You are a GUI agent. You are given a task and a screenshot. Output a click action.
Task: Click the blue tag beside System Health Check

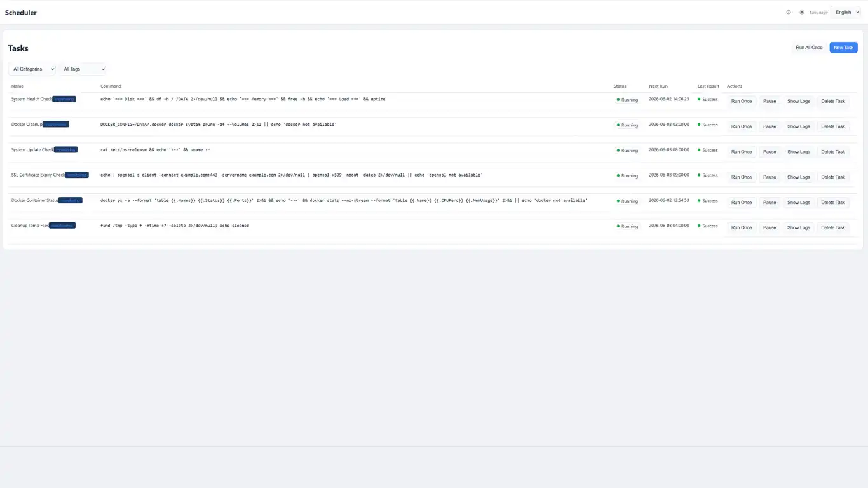point(64,99)
